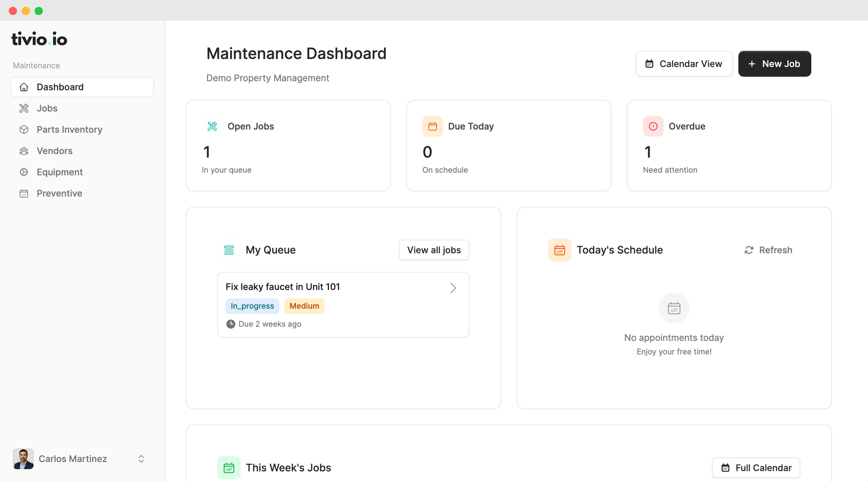This screenshot has height=482, width=868.
Task: Open the New Job dialog
Action: (774, 64)
